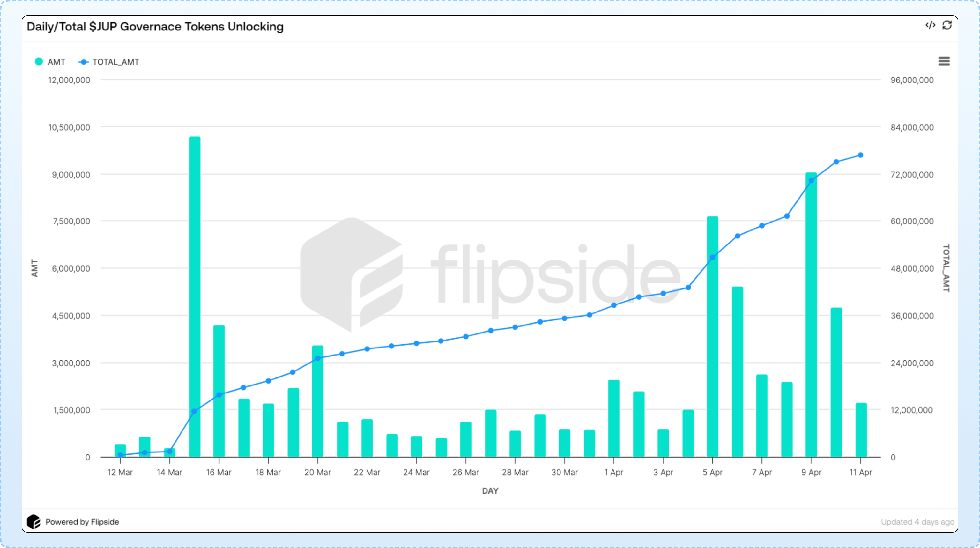Click the vertical TOTAL_AMT axis title

(x=946, y=268)
